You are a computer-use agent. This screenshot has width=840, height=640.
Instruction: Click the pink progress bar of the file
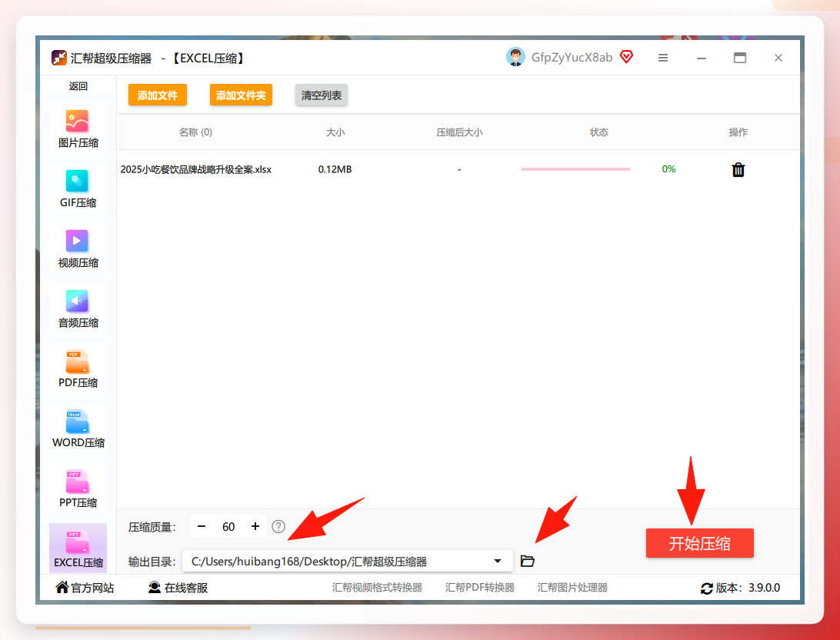click(575, 169)
